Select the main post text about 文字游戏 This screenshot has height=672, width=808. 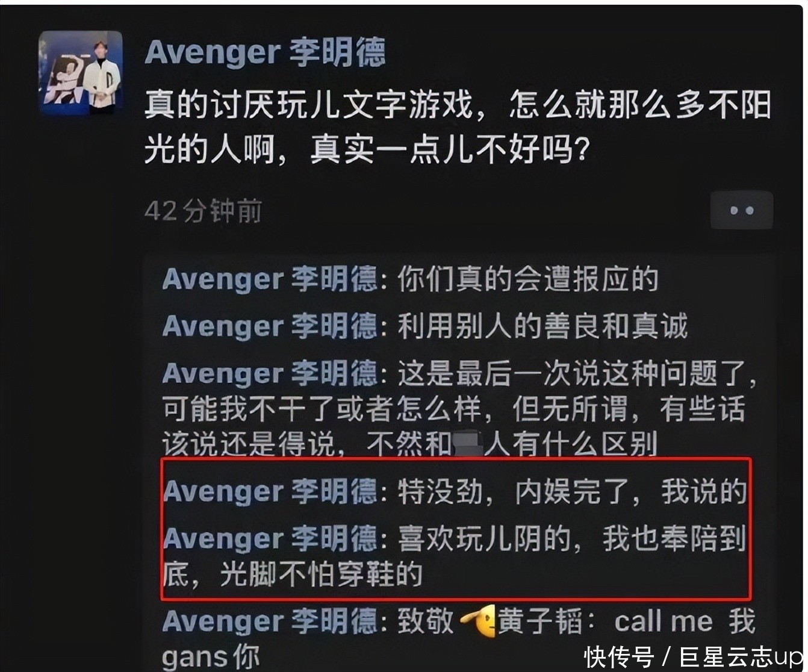click(x=458, y=128)
